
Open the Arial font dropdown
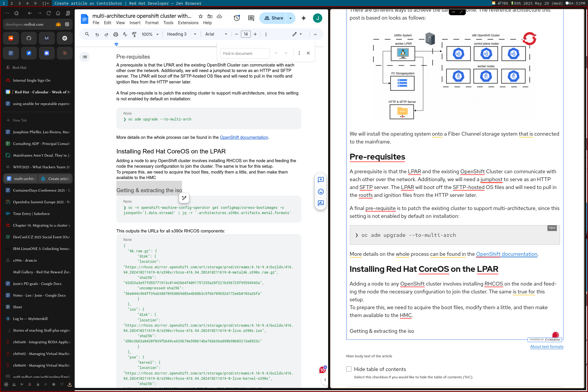[216, 34]
